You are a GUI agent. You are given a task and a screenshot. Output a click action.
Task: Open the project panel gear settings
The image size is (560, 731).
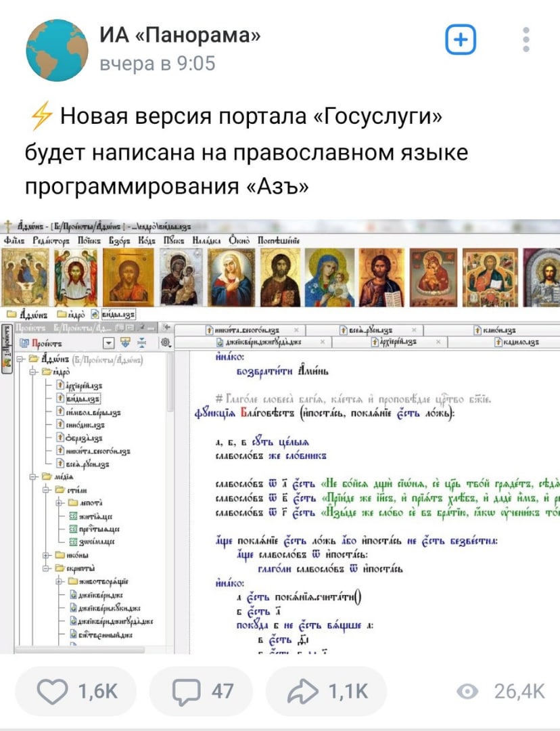click(166, 343)
